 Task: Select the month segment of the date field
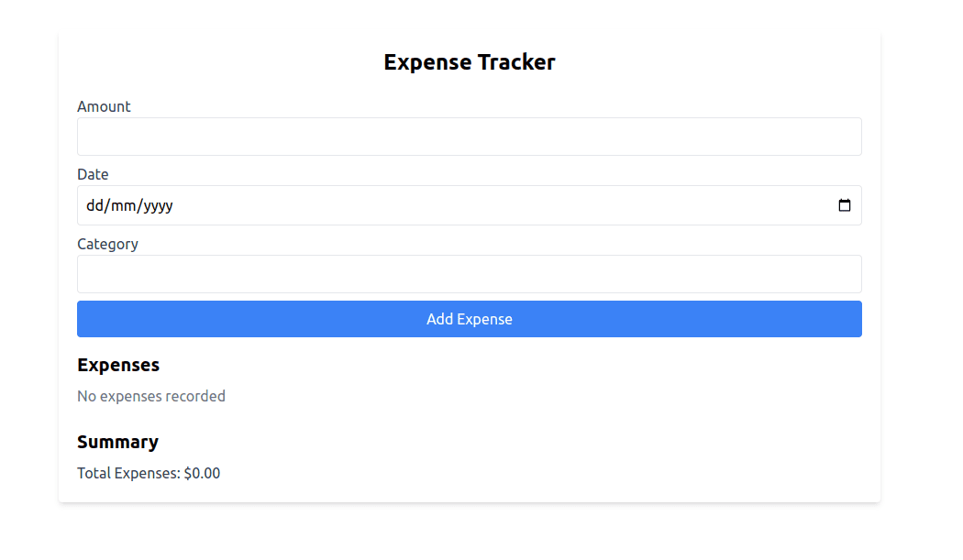coord(125,205)
